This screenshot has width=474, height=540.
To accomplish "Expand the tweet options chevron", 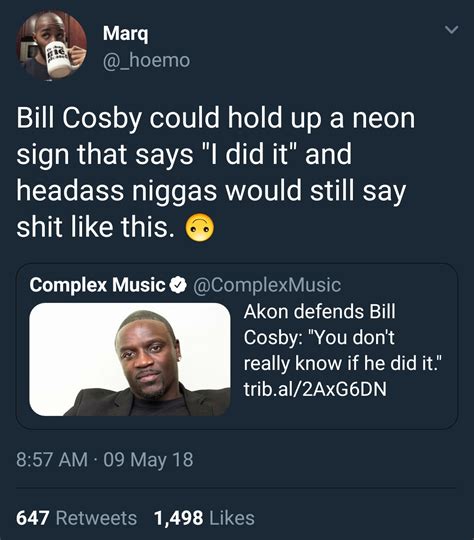I will point(451,30).
